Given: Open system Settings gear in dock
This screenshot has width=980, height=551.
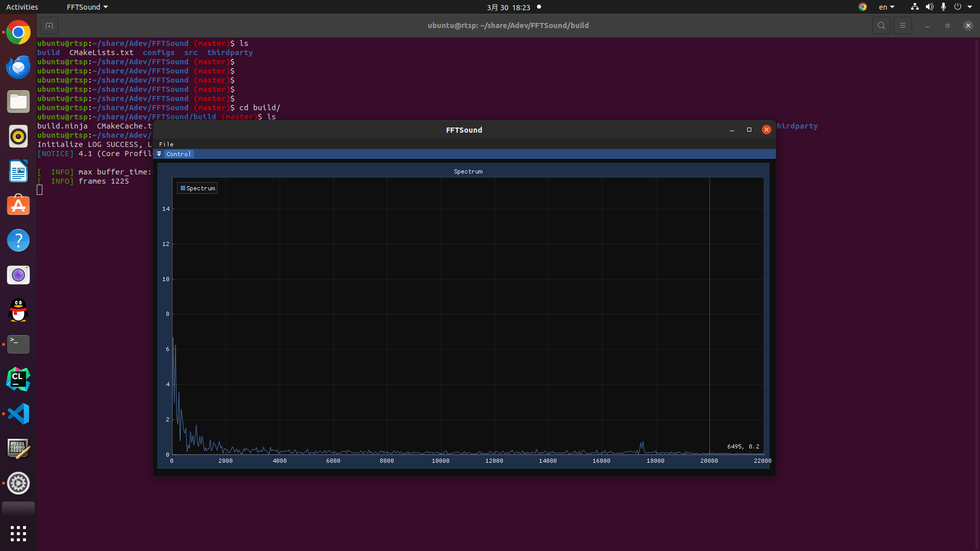Looking at the screenshot, I should pyautogui.click(x=18, y=483).
